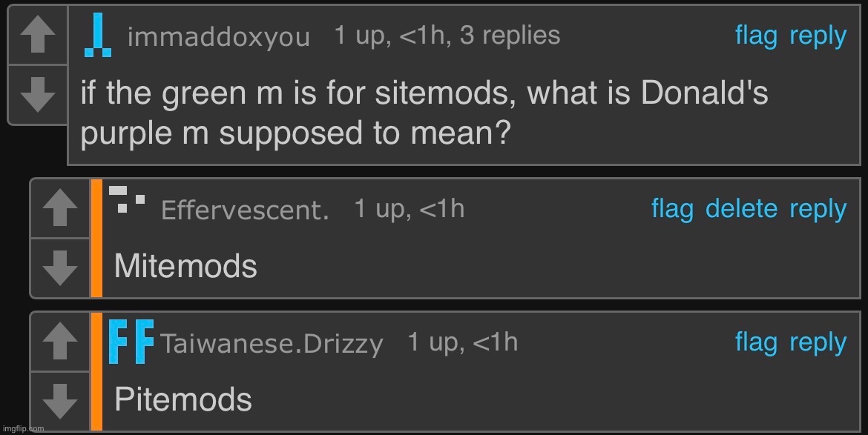Reply to immaddoxyou's comment
868x435 pixels.
point(818,36)
